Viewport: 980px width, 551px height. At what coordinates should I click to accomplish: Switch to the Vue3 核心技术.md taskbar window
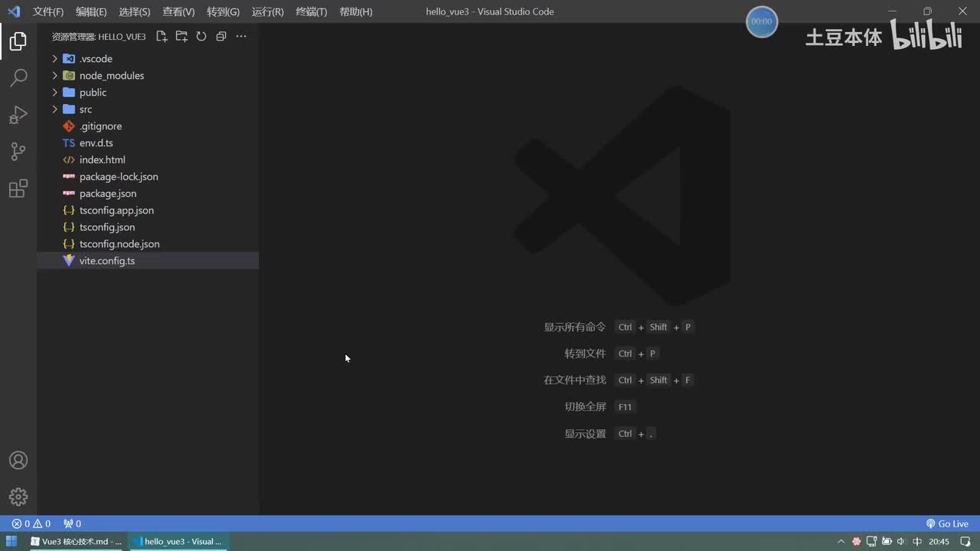[x=77, y=542]
